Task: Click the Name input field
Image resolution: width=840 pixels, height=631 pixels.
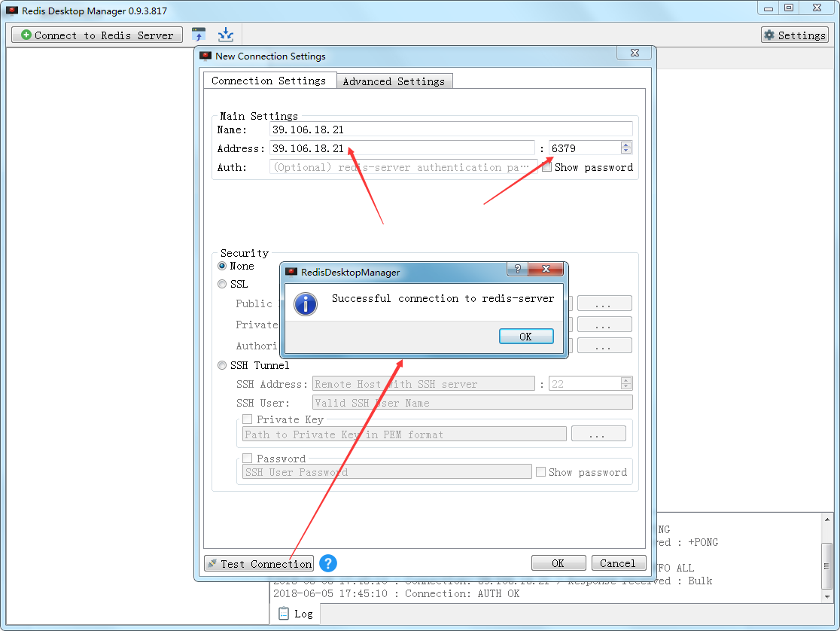Action: 451,130
